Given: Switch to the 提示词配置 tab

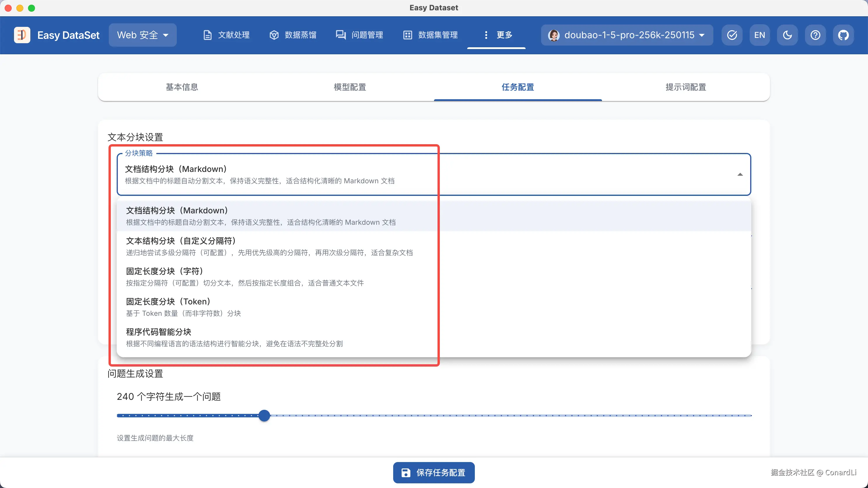Looking at the screenshot, I should [686, 87].
